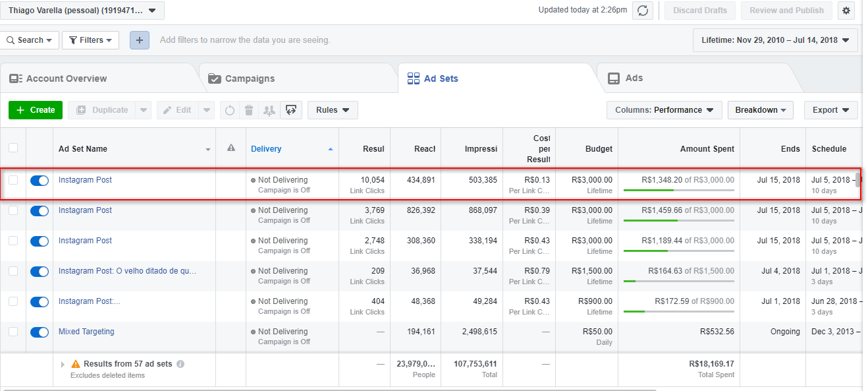868x391 pixels.
Task: Click the info icon beside 57 ad sets
Action: tap(180, 364)
